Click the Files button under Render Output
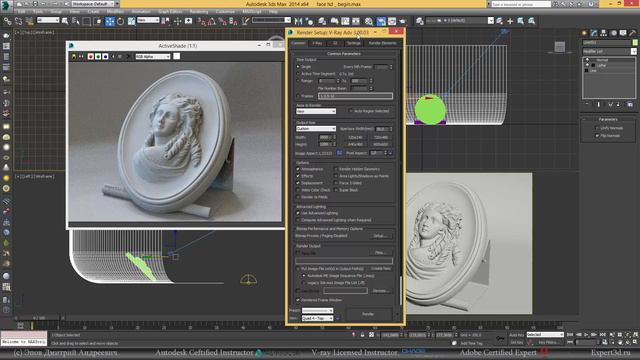 380,253
